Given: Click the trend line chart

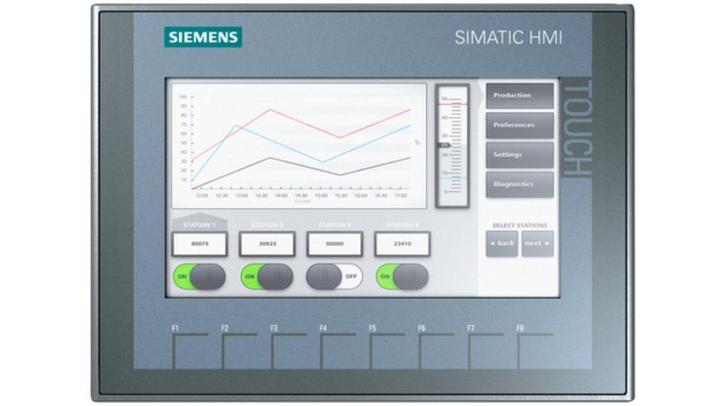Looking at the screenshot, I should pos(299,146).
